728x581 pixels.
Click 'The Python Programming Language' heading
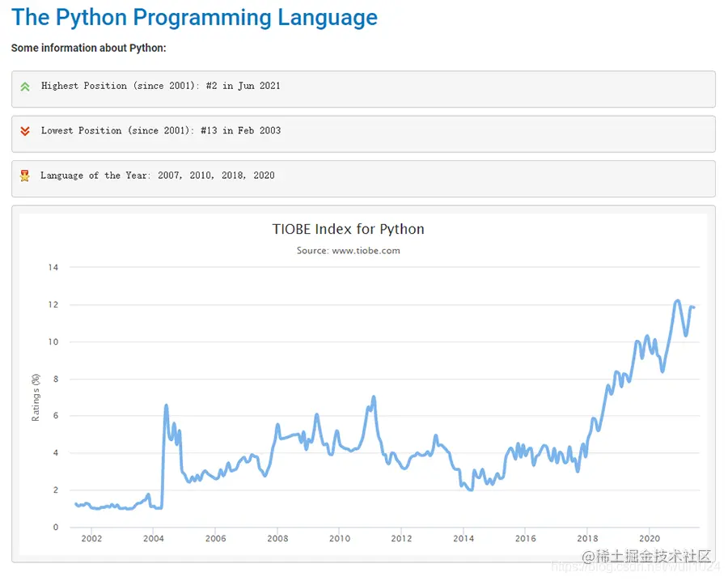194,18
